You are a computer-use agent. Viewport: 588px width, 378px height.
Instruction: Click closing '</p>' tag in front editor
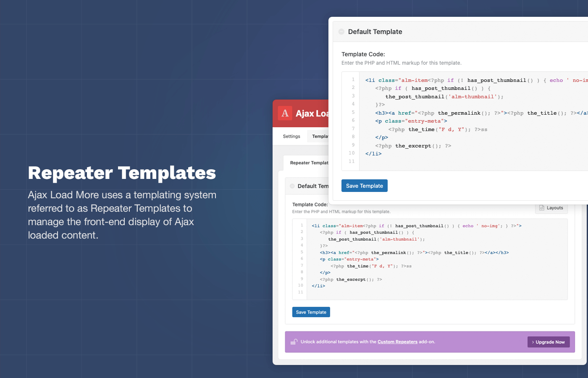click(x=382, y=137)
